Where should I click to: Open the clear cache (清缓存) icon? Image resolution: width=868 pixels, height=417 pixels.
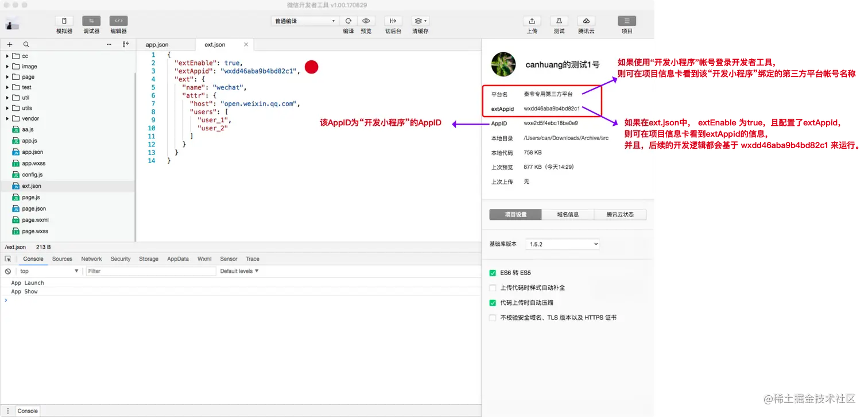[x=420, y=21]
